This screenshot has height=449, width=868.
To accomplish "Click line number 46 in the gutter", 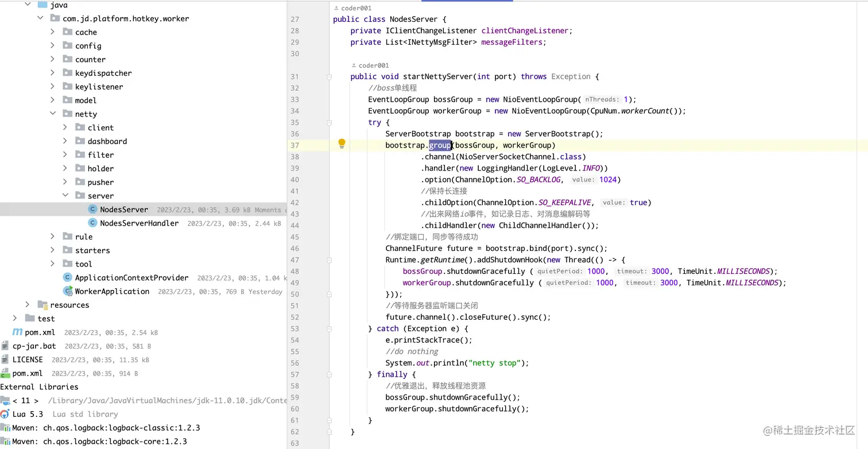I will click(x=295, y=249).
